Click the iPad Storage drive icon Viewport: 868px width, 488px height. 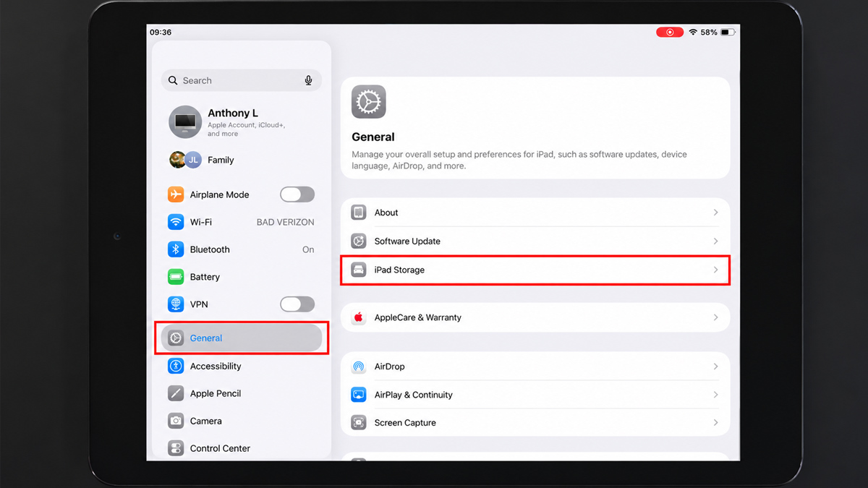click(x=359, y=270)
